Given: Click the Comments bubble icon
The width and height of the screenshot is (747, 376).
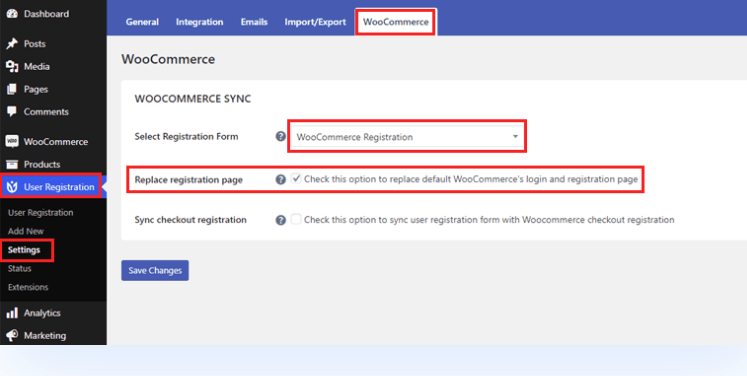Looking at the screenshot, I should pos(12,112).
